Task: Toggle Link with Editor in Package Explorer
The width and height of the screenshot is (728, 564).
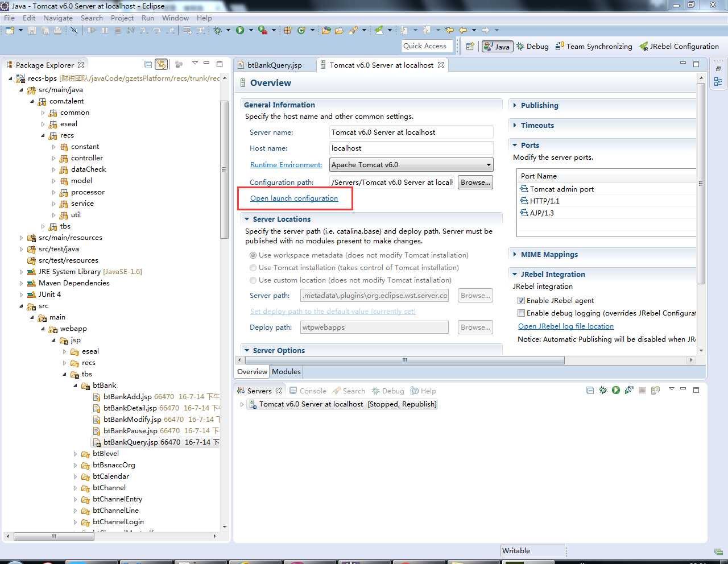Action: (162, 65)
